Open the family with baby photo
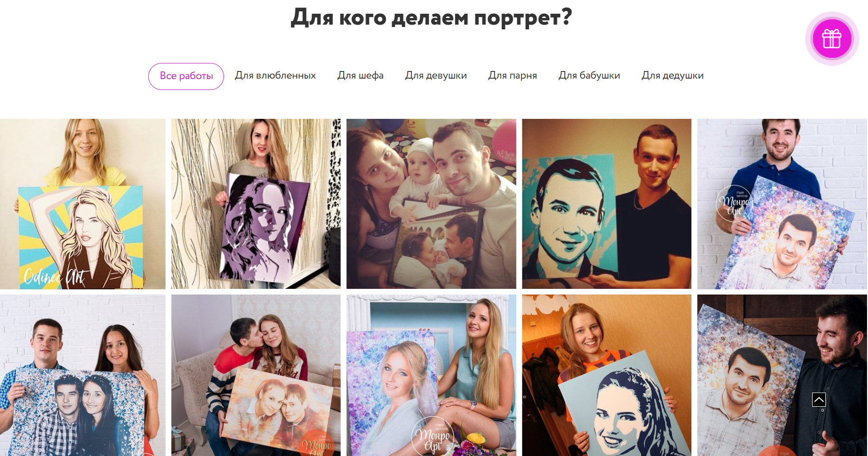 pyautogui.click(x=431, y=204)
